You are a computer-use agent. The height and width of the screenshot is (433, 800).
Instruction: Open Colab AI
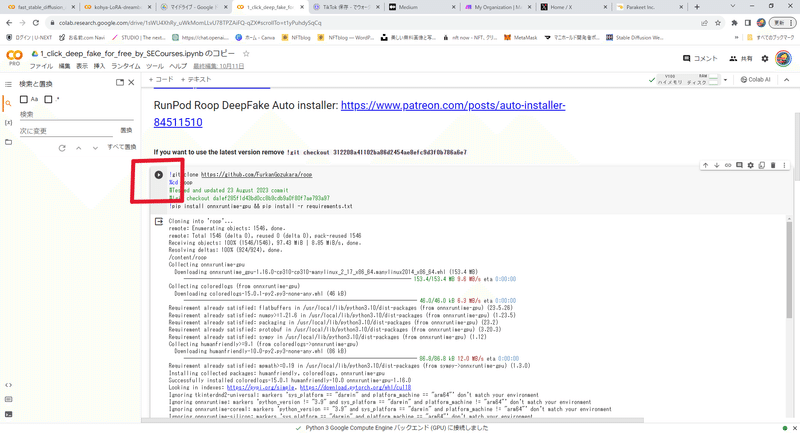tap(755, 80)
